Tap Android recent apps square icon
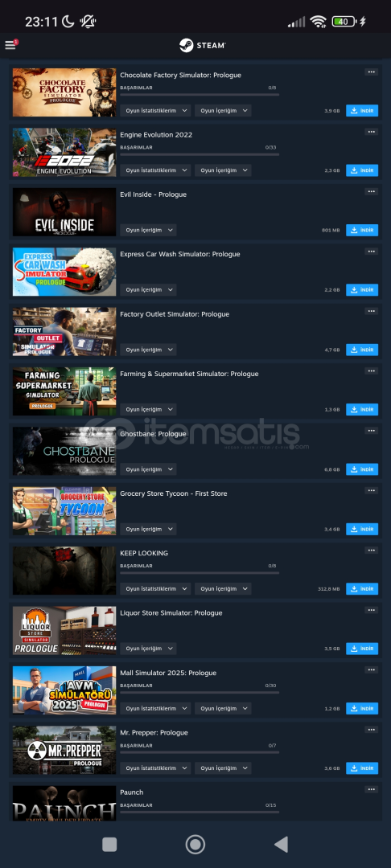The height and width of the screenshot is (868, 391). (x=109, y=844)
